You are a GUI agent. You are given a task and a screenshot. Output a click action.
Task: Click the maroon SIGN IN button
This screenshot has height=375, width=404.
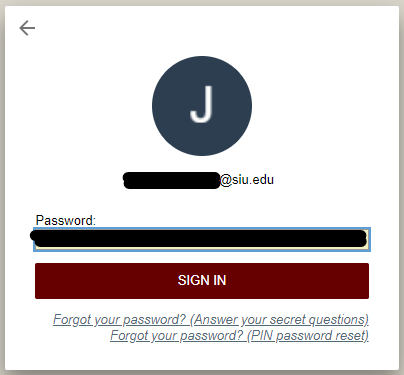pos(202,281)
